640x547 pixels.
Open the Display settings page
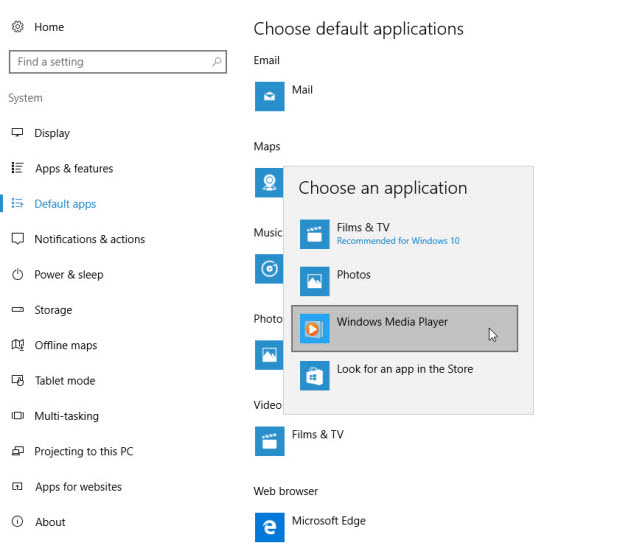pyautogui.click(x=52, y=133)
